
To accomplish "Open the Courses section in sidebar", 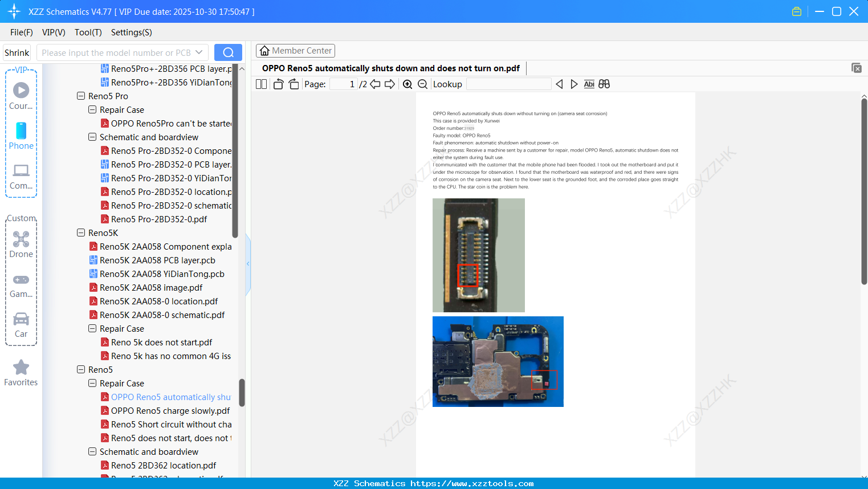I will pos(21,95).
